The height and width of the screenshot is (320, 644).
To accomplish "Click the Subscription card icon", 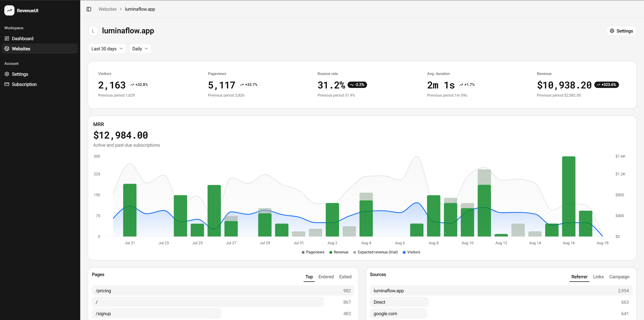I will point(7,84).
